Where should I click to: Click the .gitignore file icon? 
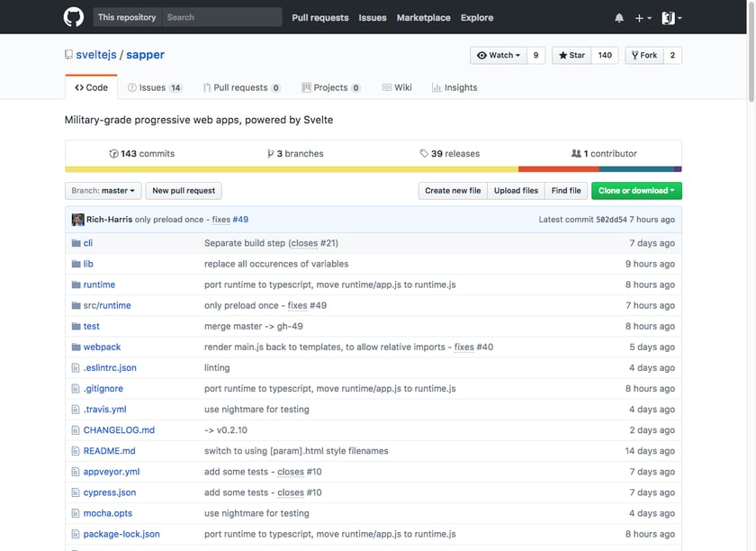76,388
